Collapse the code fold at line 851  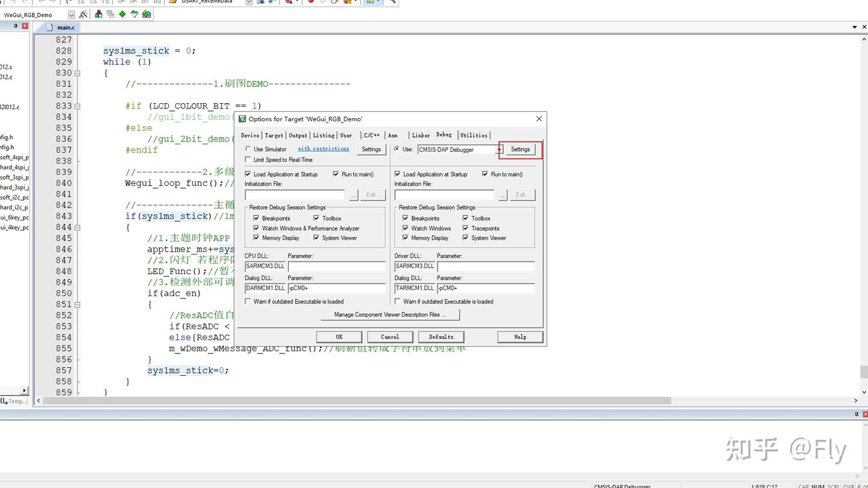point(77,305)
